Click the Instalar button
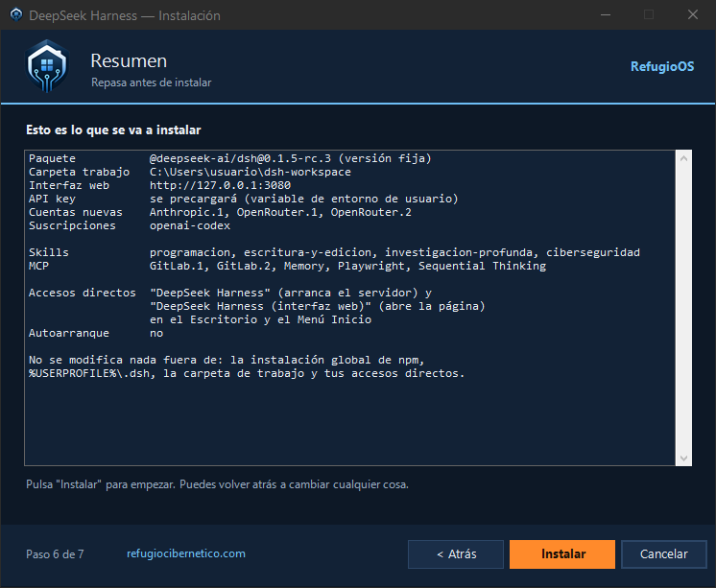The image size is (716, 588). click(x=562, y=553)
